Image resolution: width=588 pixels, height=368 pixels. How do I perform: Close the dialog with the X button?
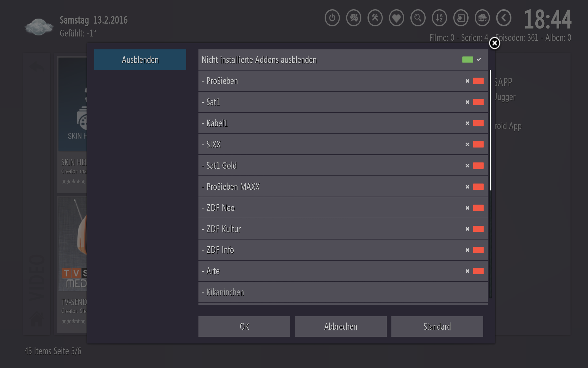click(494, 43)
